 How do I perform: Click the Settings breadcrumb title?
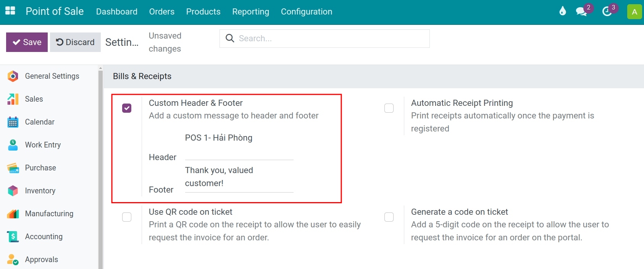[122, 42]
